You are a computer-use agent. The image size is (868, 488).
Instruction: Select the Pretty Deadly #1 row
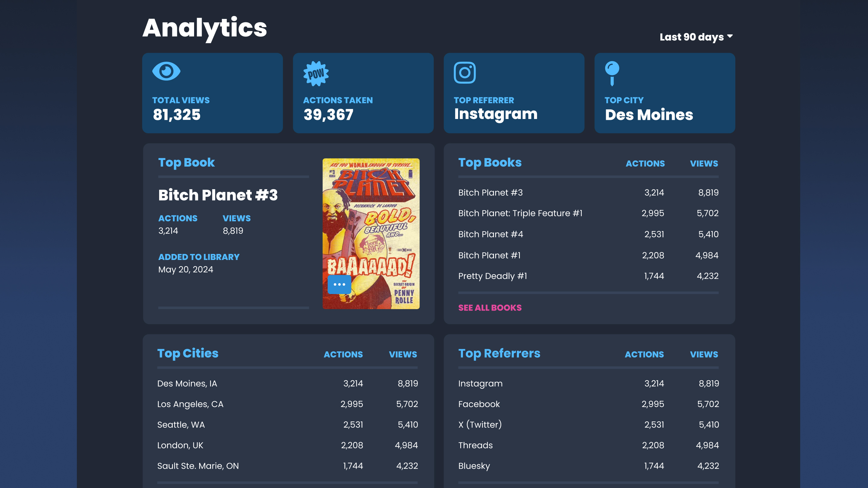point(588,276)
